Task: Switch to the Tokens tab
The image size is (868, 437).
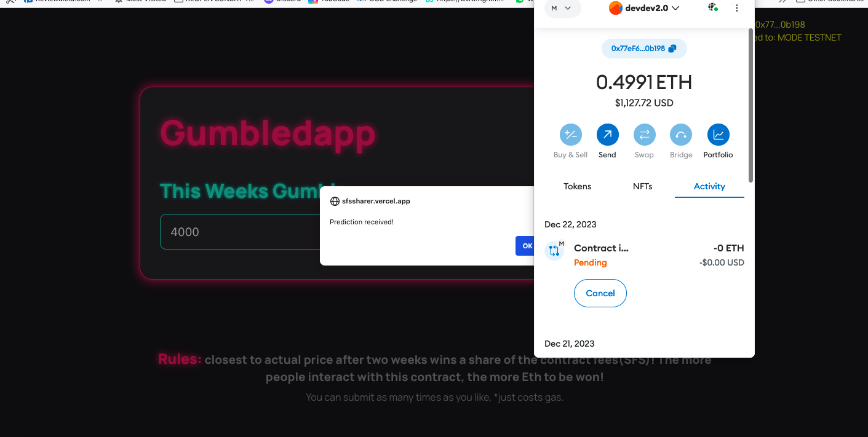Action: (577, 186)
